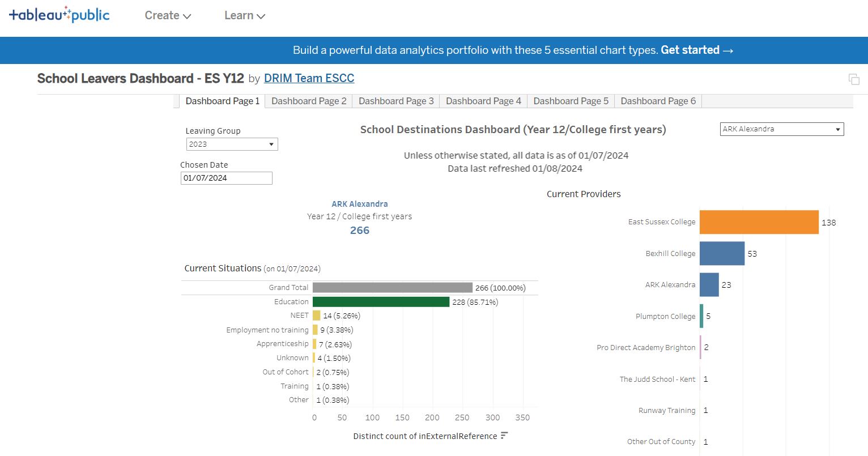Select the NEET bar in the chart
868x456 pixels.
coord(316,315)
